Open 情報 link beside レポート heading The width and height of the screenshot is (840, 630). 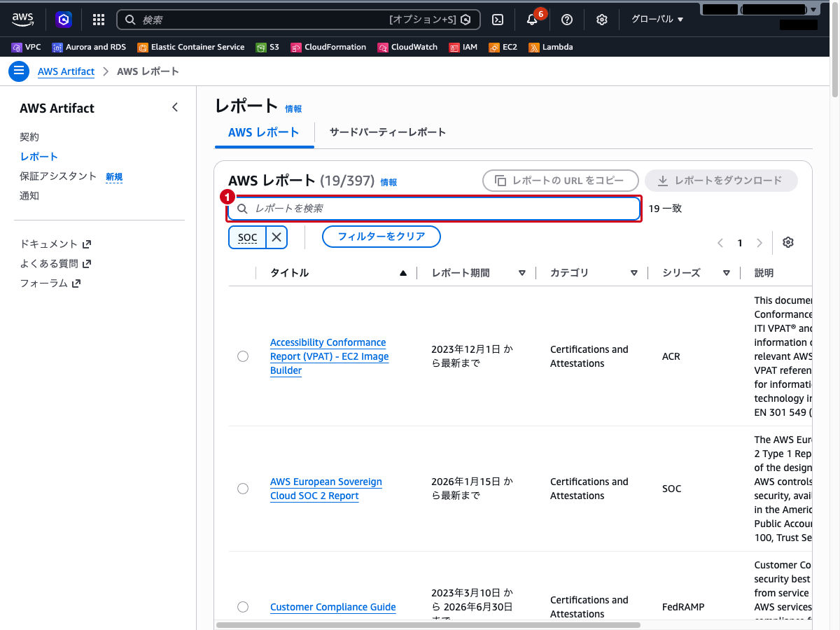click(293, 109)
